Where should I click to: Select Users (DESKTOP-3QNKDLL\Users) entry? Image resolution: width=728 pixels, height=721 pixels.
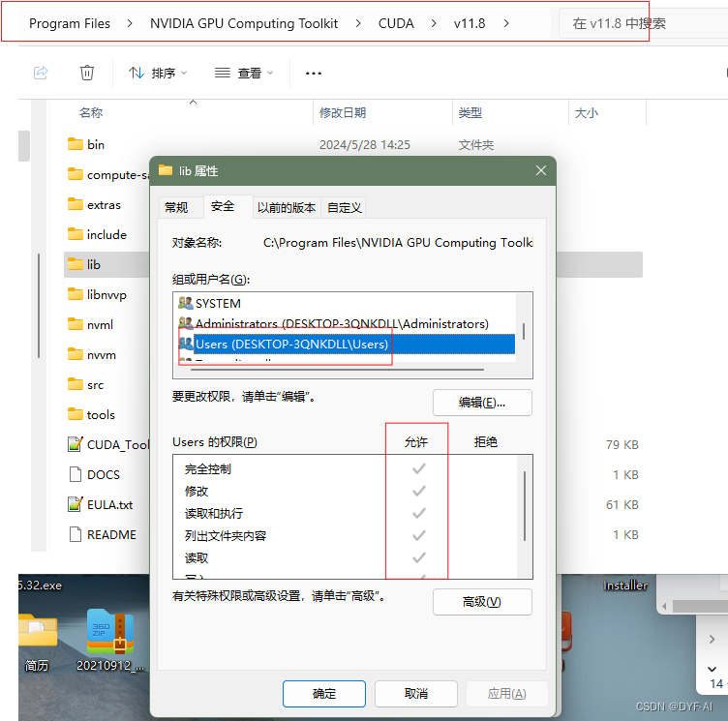(347, 344)
